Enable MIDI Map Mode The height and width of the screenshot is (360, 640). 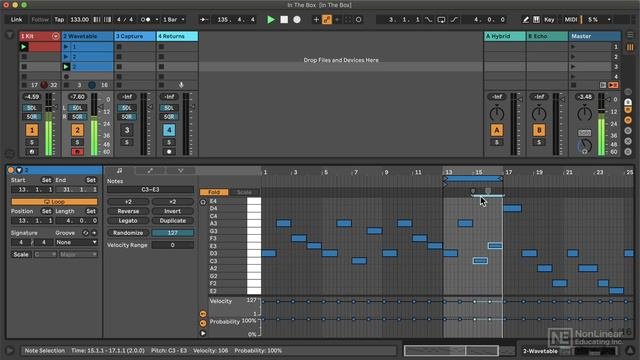[x=571, y=19]
